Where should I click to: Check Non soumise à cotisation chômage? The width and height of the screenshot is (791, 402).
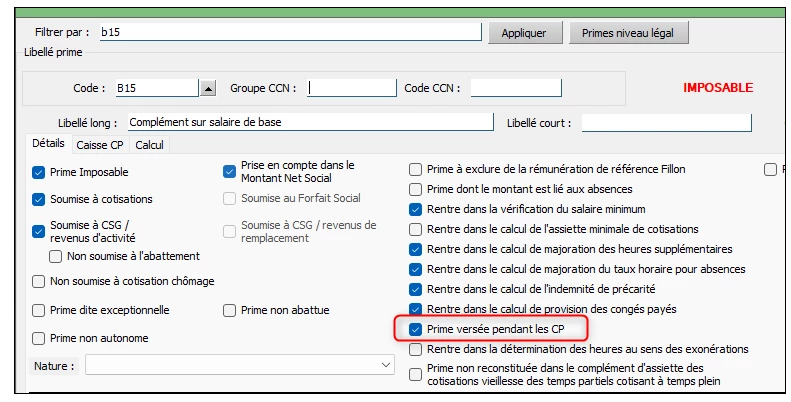pos(38,281)
